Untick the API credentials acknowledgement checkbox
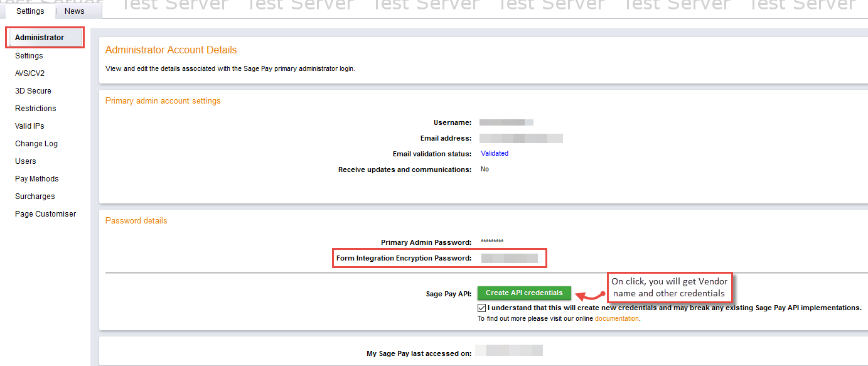The height and width of the screenshot is (366, 868). (x=481, y=308)
